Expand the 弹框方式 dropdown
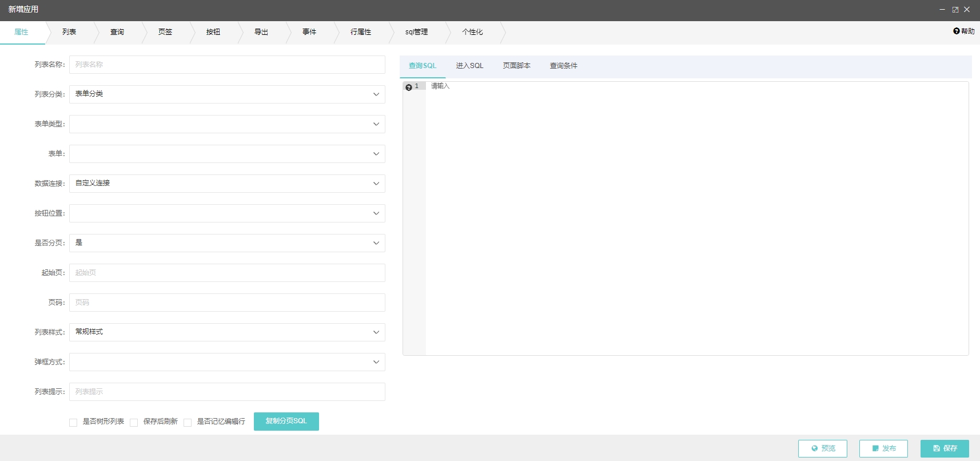 tap(227, 362)
